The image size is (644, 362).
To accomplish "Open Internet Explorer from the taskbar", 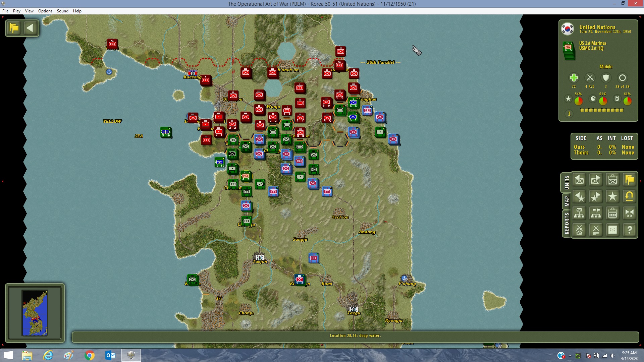I will coord(48,355).
